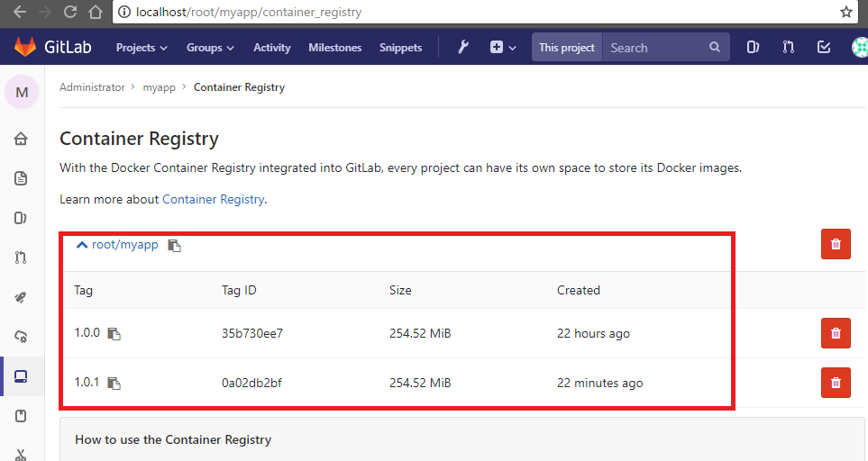868x461 pixels.
Task: Go to Activity in navbar
Action: (x=272, y=48)
